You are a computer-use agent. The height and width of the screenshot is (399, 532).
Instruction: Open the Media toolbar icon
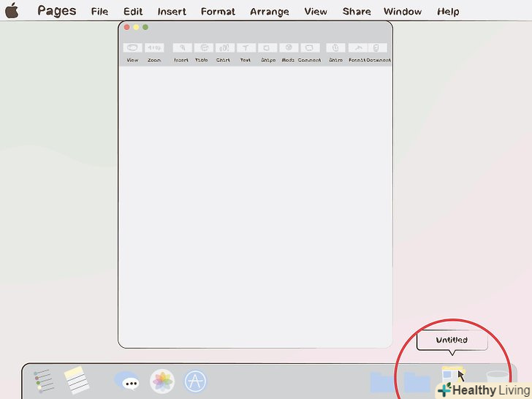[289, 47]
